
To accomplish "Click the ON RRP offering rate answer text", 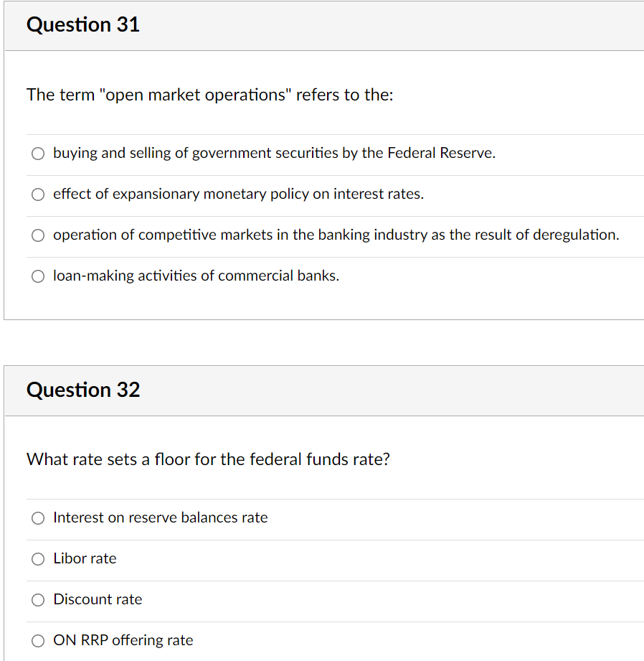I will [123, 640].
